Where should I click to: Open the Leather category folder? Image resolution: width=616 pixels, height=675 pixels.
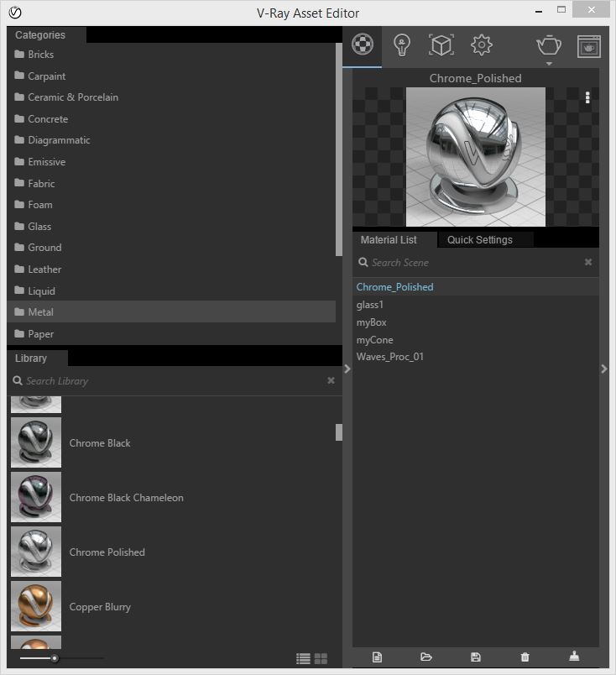pos(171,269)
